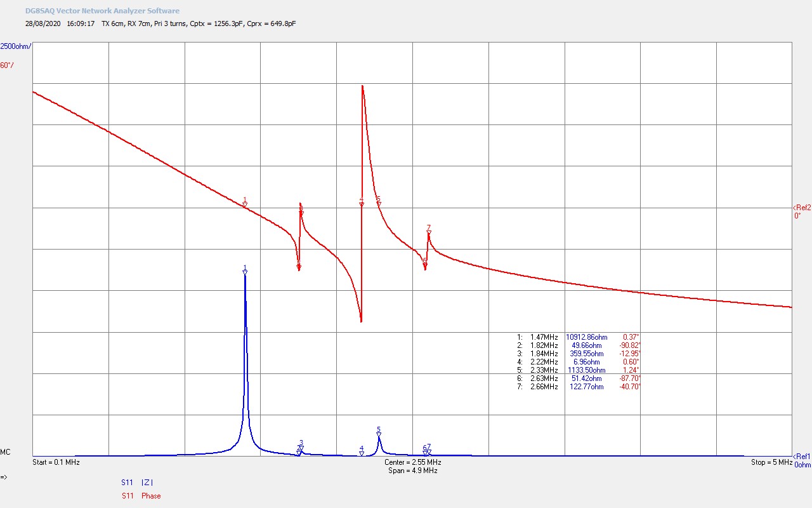812x508 pixels.
Task: Click the Ref2 reference level indicator
Action: (x=802, y=208)
